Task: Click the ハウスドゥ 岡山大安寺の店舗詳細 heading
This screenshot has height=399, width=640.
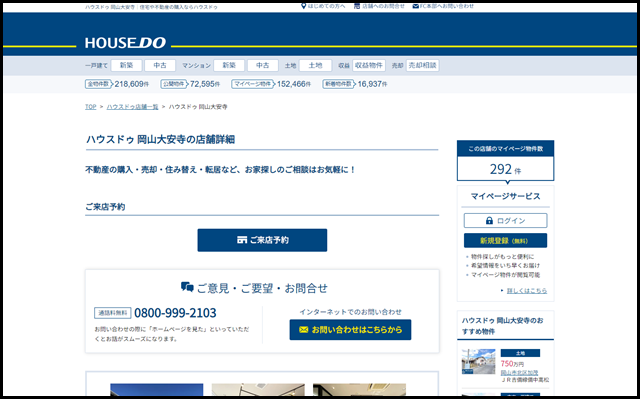Action: (x=160, y=140)
